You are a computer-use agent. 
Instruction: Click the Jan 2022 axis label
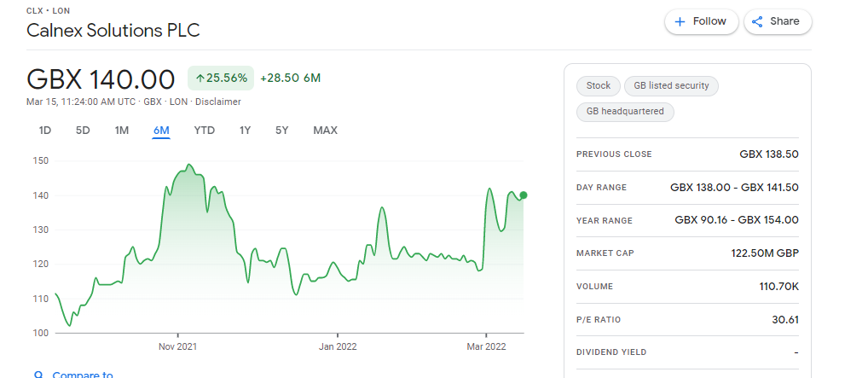(x=337, y=347)
